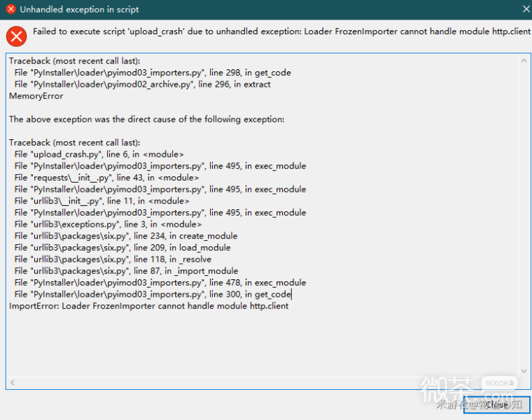Click the 'upload_crash.py' line 6 traceback entry
Viewport: 532px width, 420px height.
click(99, 154)
